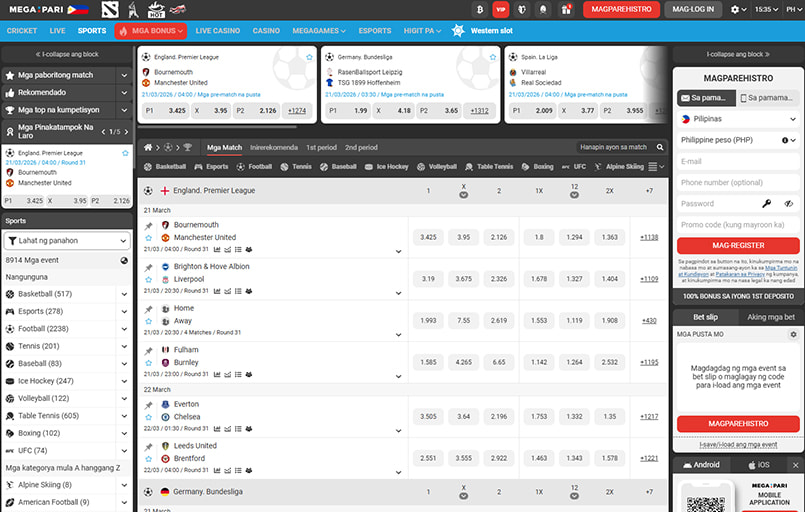This screenshot has width=805, height=512.
Task: Favorite the Everton vs Chelsea match star
Action: pos(148,416)
